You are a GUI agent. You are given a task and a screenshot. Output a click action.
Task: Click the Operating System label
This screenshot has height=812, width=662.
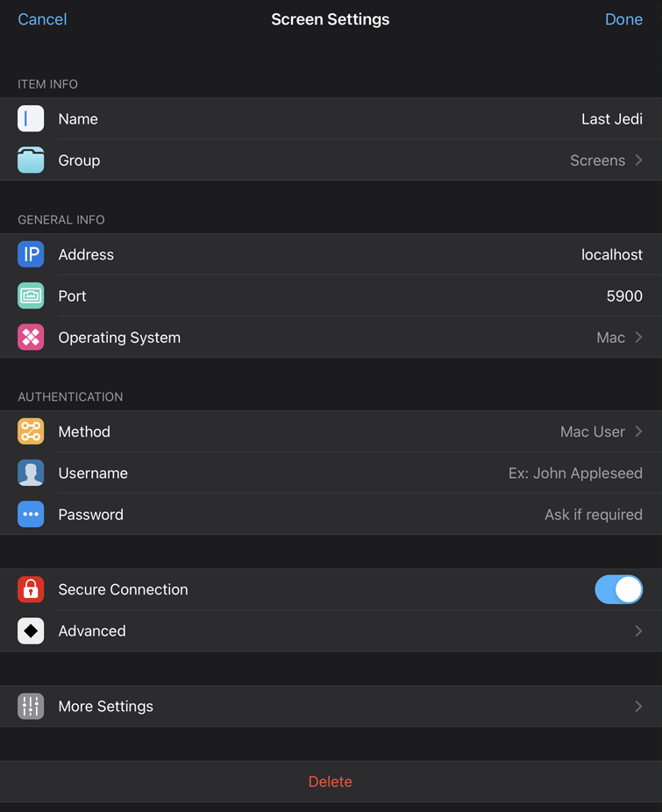point(119,338)
